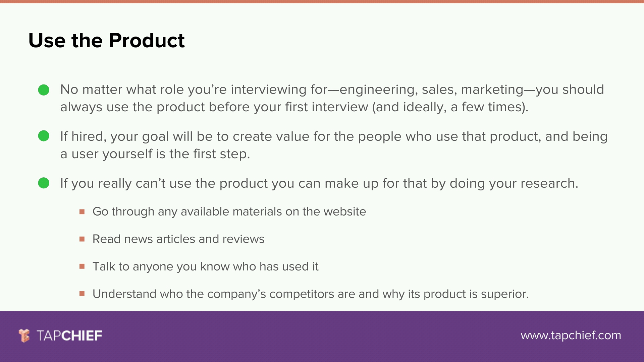
Task: Click the "If hired, your goal" paragraph
Action: 334,145
